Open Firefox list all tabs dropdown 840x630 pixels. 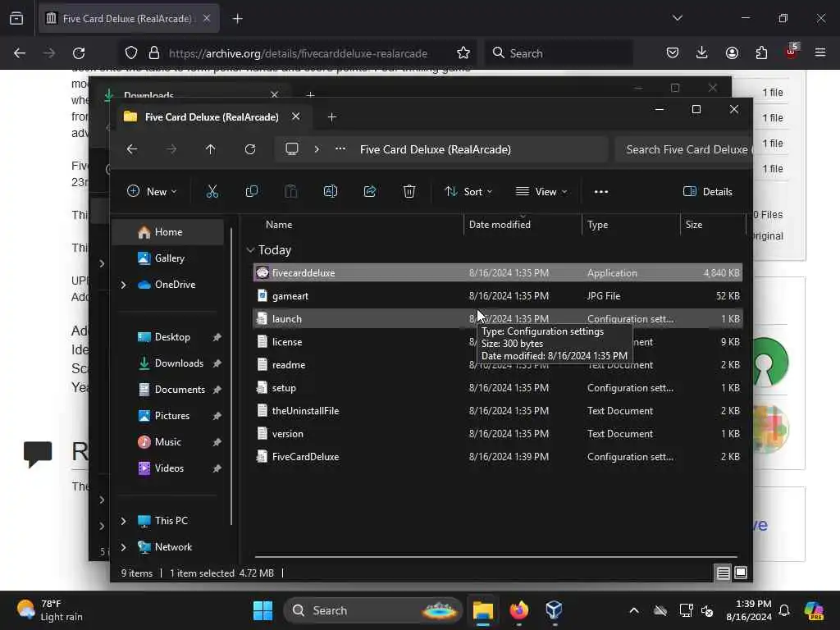pos(677,18)
